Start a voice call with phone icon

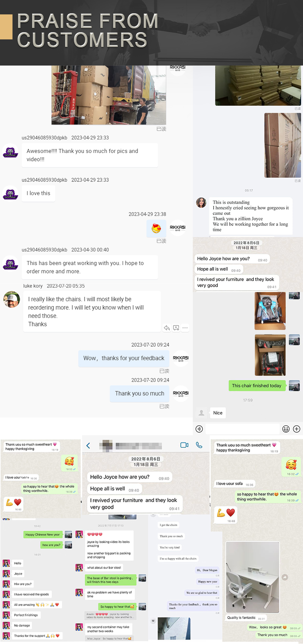coord(199,445)
